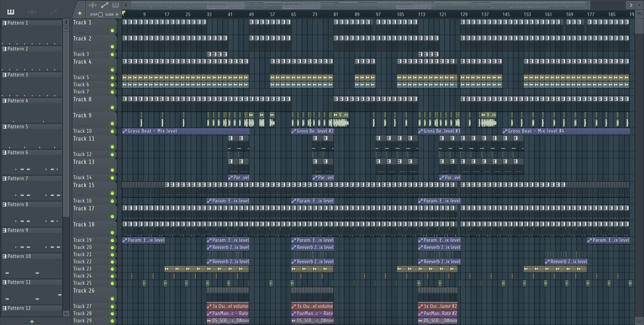Click the picker panel scroll-up arrow

coord(66,28)
